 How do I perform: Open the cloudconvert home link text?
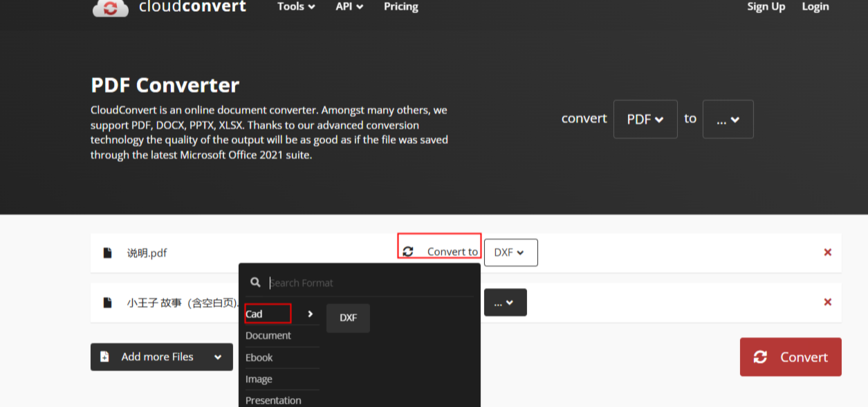pyautogui.click(x=192, y=7)
